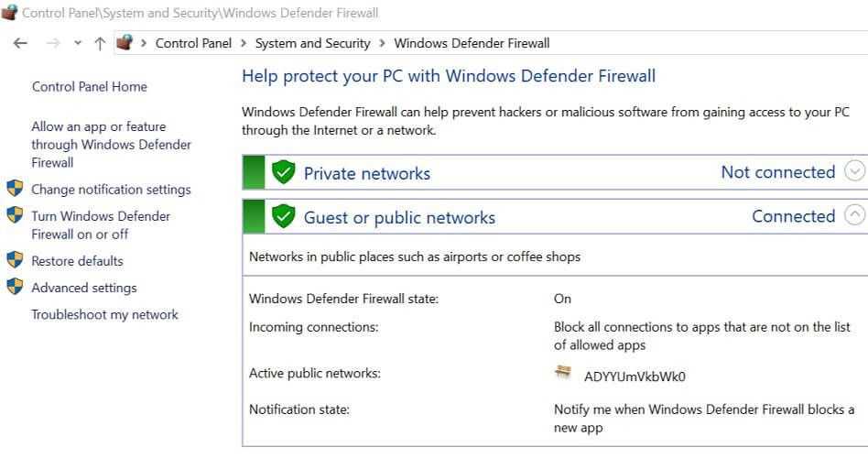868x458 pixels.
Task: Open Control Panel Home link
Action: click(x=89, y=87)
